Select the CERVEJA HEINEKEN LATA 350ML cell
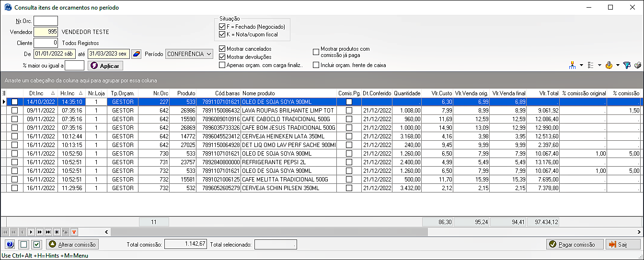This screenshot has width=644, height=260. [288, 136]
